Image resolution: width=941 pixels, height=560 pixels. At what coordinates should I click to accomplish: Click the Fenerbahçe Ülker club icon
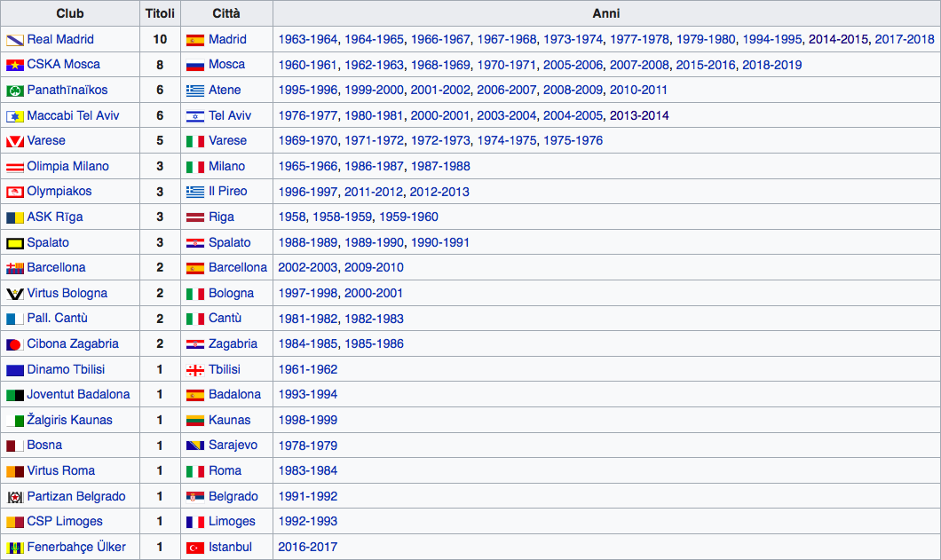(15, 548)
